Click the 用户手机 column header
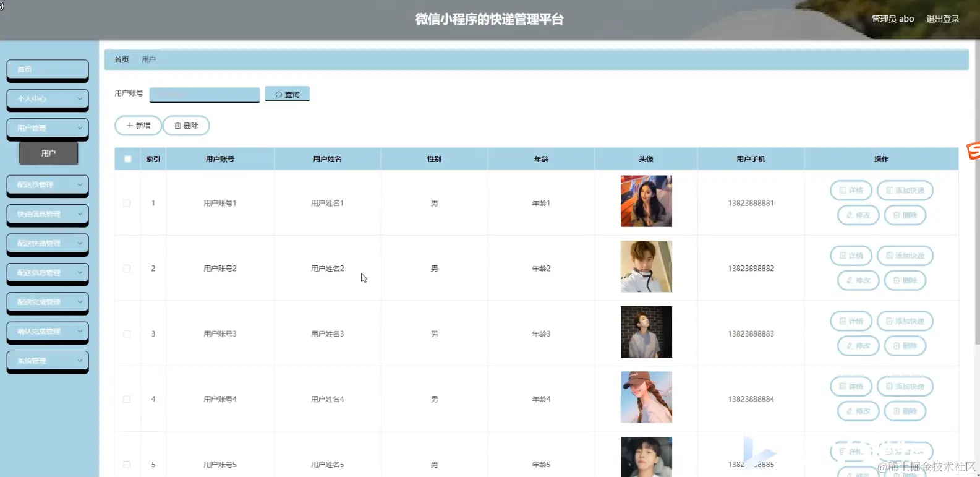 pos(751,159)
